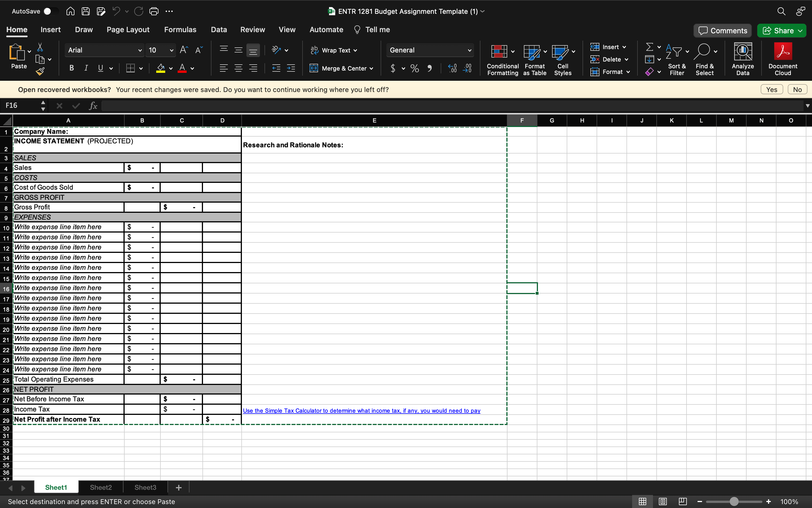Open the font size 10 dropdown
Image resolution: width=812 pixels, height=508 pixels.
[171, 51]
